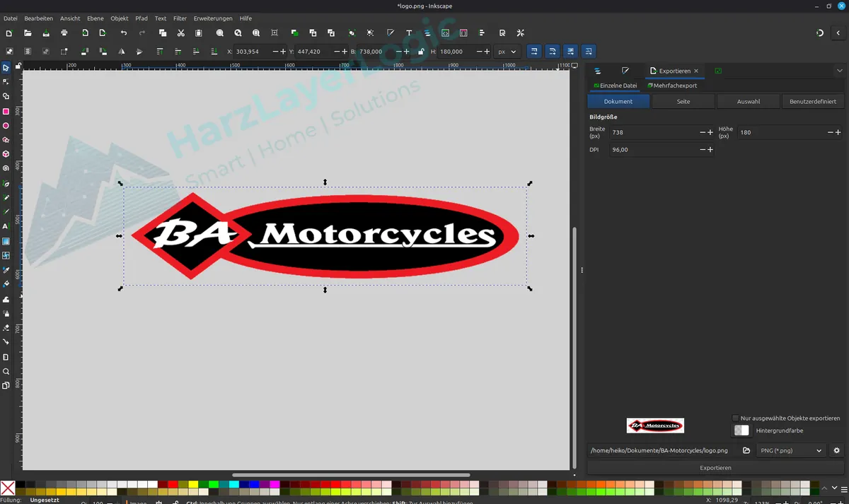
Task: Select the spiral tool
Action: pos(6,169)
